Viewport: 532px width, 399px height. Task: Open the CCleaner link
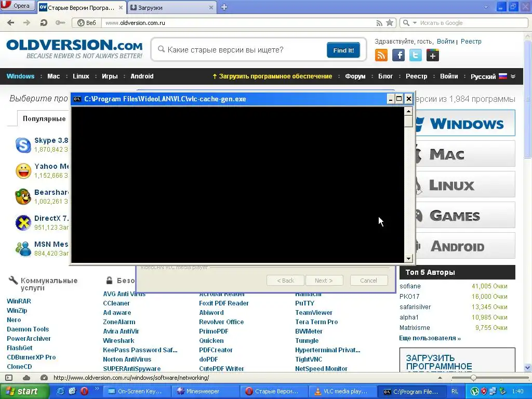116,303
